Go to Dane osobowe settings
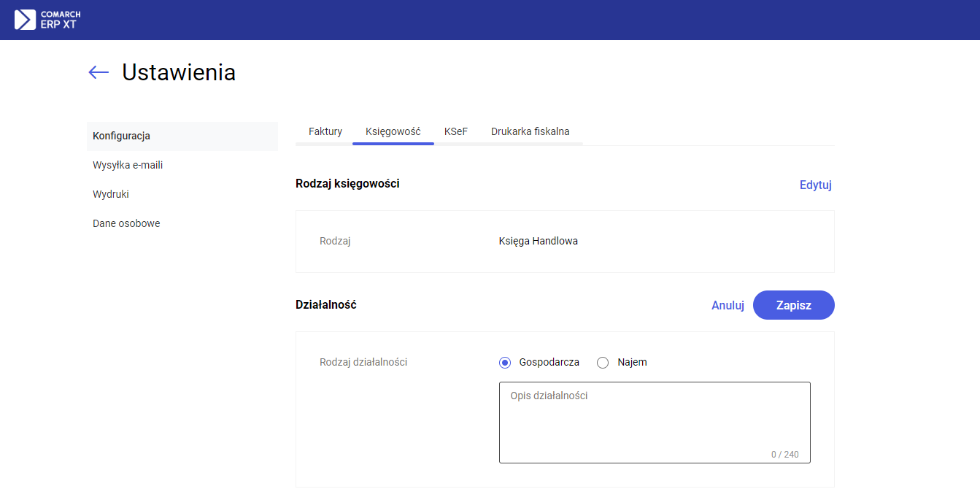The height and width of the screenshot is (497, 980). (126, 223)
